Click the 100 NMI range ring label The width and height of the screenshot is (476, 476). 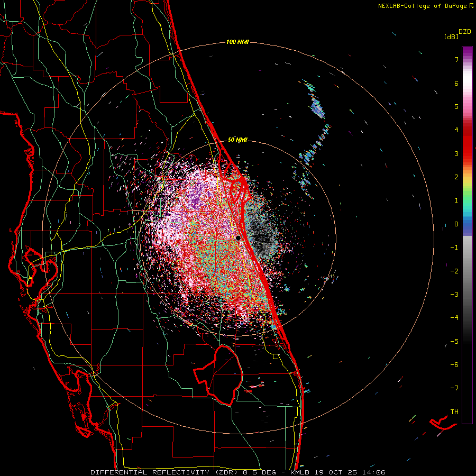tap(237, 42)
